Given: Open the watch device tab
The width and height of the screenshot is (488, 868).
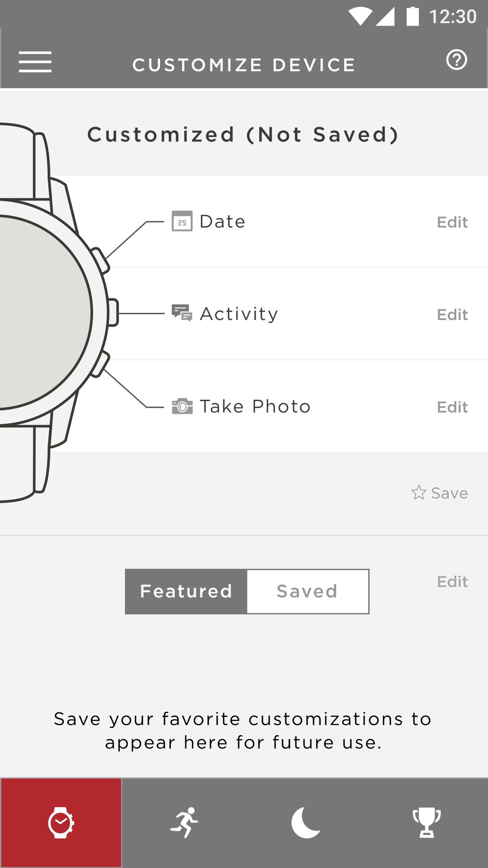Looking at the screenshot, I should (61, 822).
